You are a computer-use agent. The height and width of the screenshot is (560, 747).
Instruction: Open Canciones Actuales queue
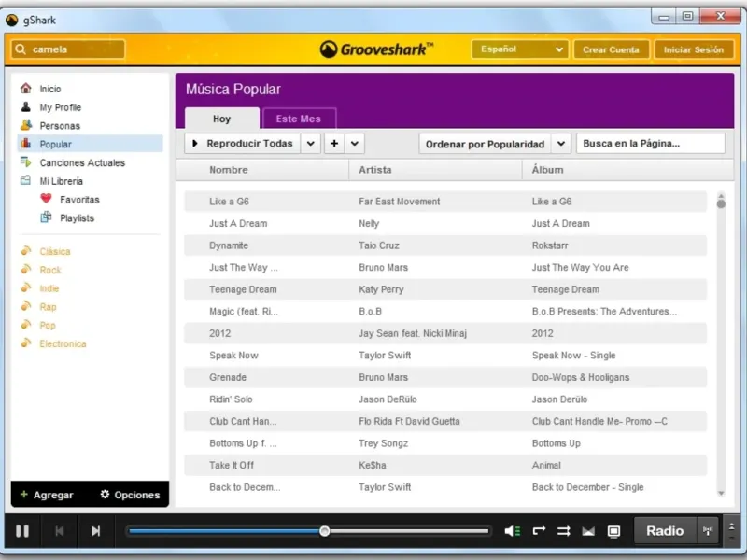click(x=82, y=162)
